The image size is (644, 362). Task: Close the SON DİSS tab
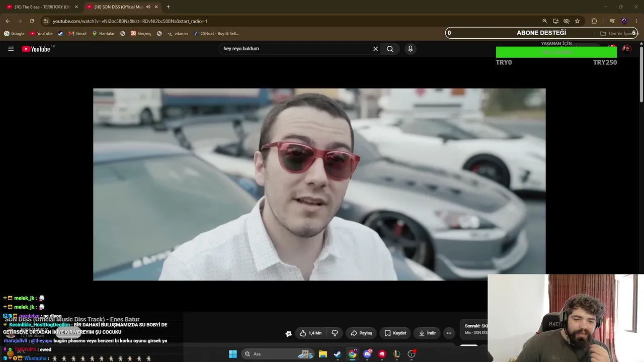pos(156,7)
